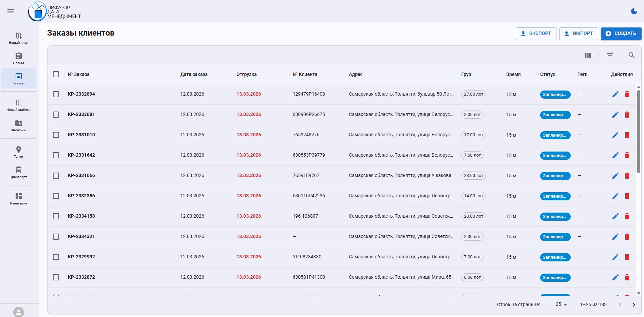Click client number 7659248276
The height and width of the screenshot is (317, 644).
pyautogui.click(x=306, y=135)
